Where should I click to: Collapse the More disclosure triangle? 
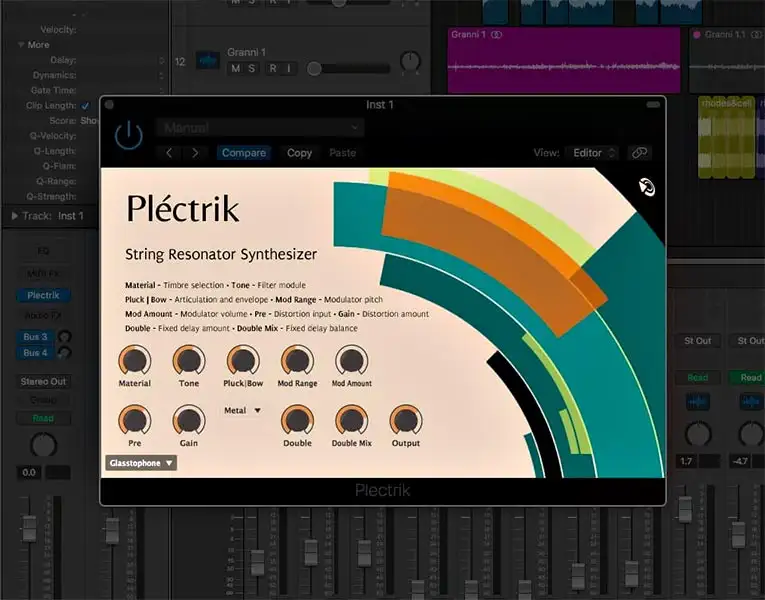(x=21, y=45)
